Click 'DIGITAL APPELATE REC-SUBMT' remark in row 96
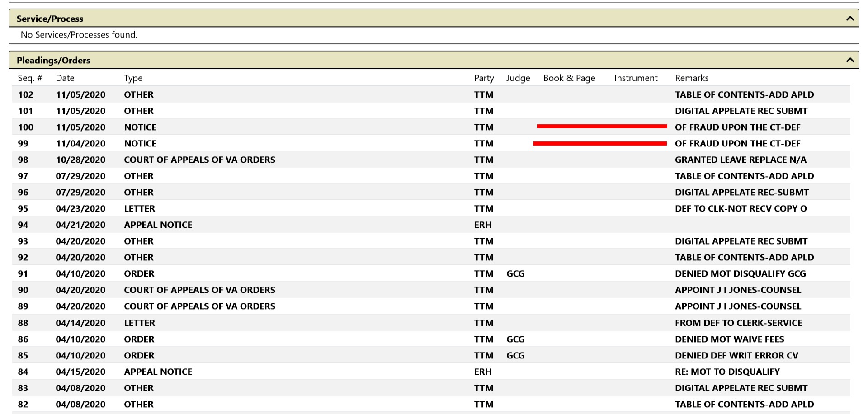Image resolution: width=868 pixels, height=414 pixels. (742, 192)
